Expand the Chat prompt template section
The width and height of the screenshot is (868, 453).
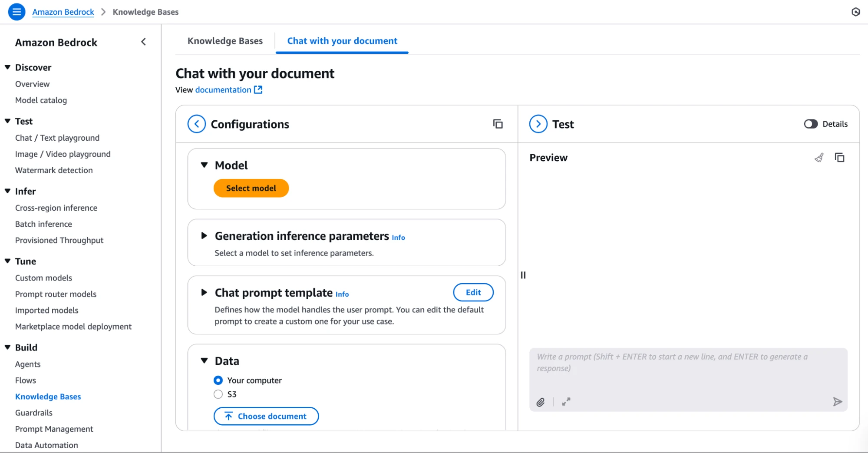204,292
